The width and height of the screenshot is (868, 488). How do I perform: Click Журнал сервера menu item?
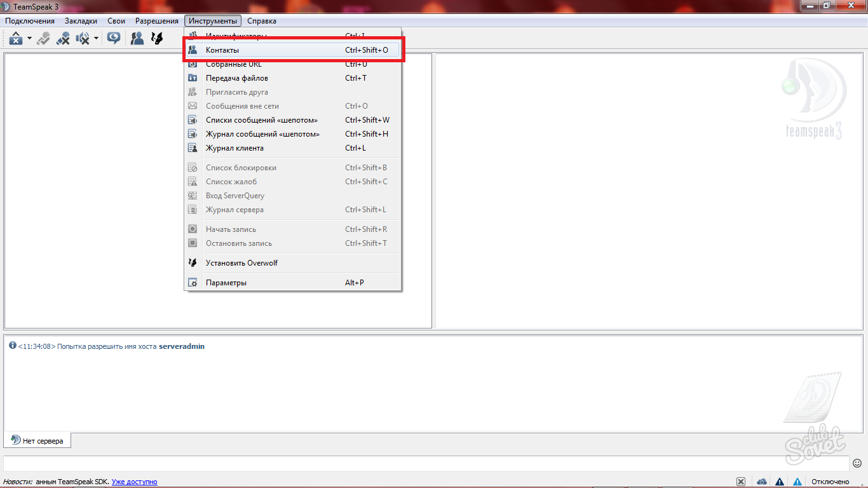pos(293,210)
